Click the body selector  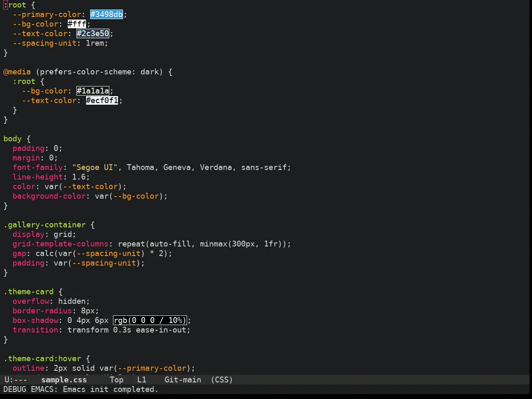[12, 139]
